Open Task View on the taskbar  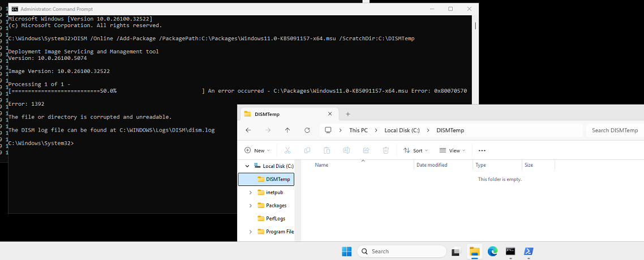(x=456, y=252)
